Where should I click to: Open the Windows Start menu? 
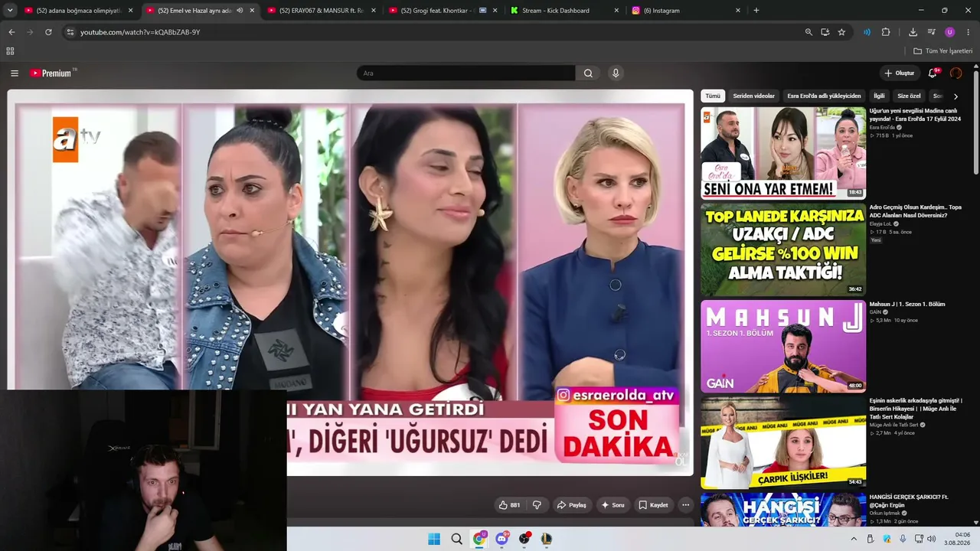(x=434, y=539)
